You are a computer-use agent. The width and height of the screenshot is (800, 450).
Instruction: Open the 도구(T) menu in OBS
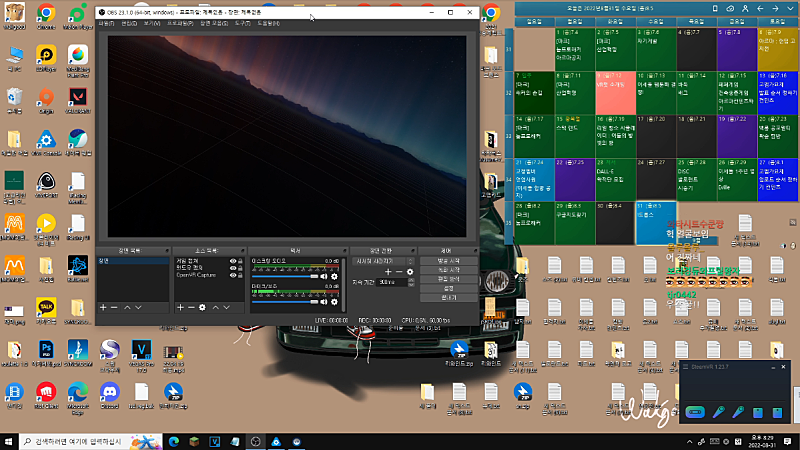243,22
